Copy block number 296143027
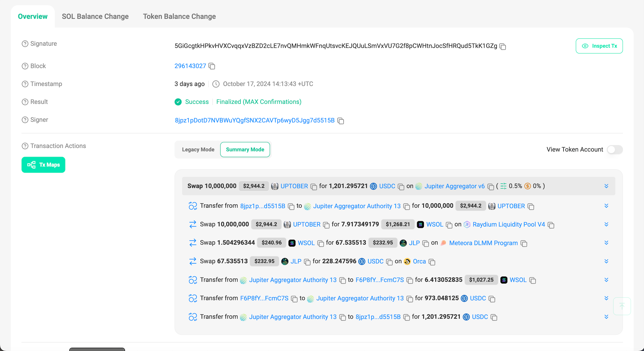644x351 pixels. (x=212, y=66)
